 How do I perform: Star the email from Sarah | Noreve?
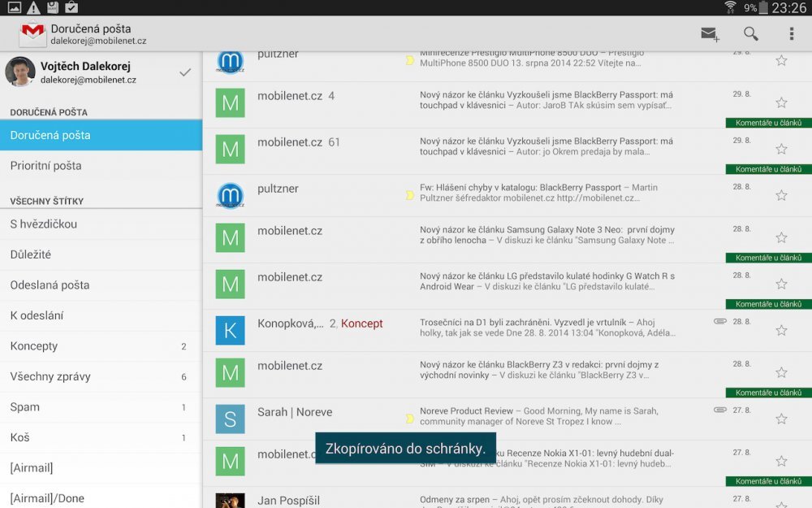[x=780, y=417]
